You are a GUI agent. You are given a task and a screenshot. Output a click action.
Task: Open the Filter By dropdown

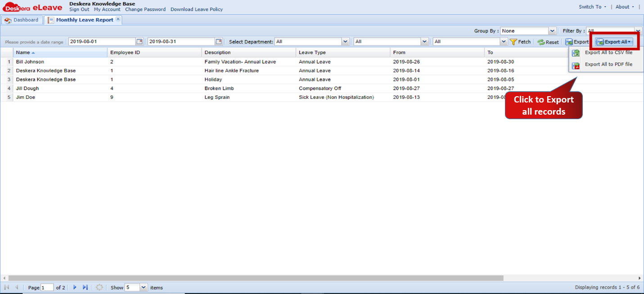[638, 31]
